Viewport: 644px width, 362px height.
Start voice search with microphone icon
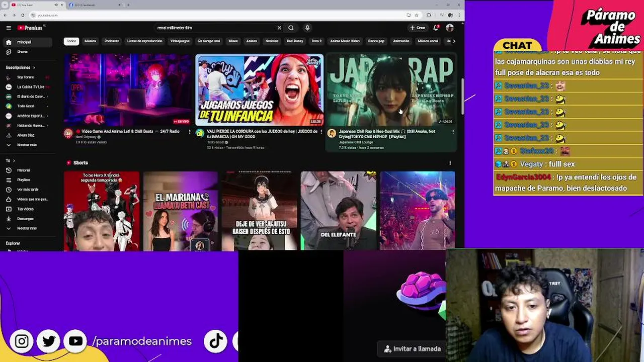pyautogui.click(x=307, y=28)
